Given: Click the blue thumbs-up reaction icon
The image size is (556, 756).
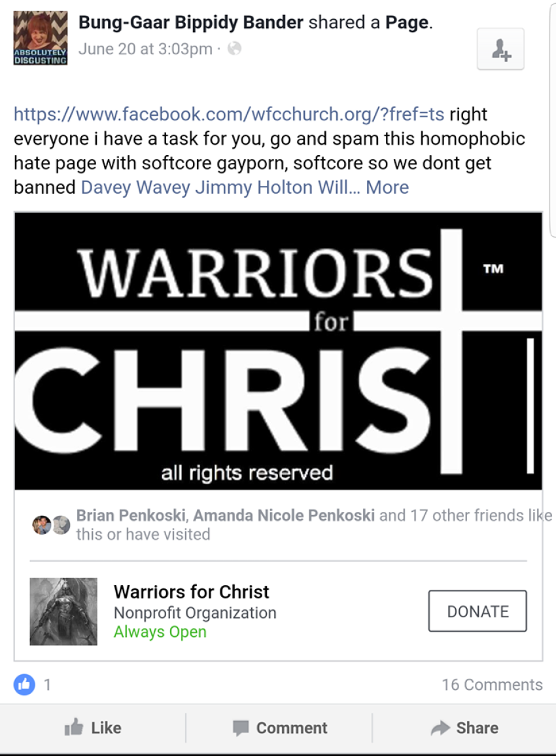Looking at the screenshot, I should coord(24,684).
